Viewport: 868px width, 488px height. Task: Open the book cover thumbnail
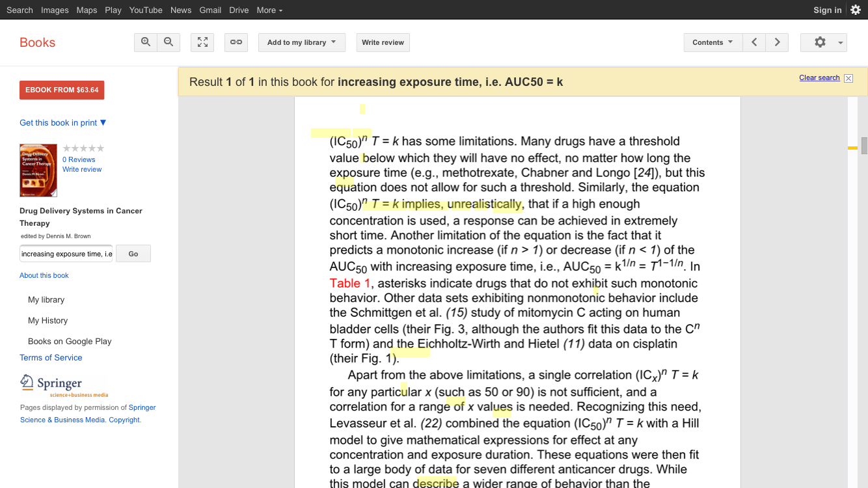[x=38, y=170]
